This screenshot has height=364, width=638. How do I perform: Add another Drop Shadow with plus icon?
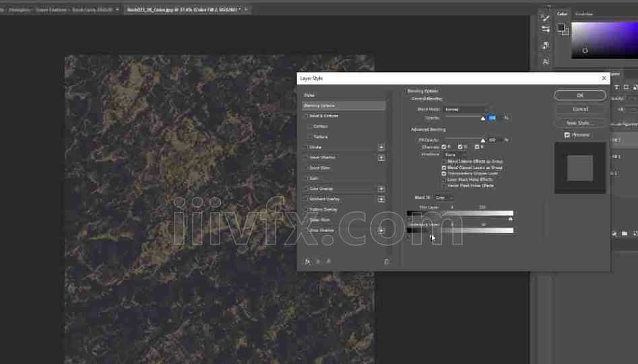[x=381, y=230]
